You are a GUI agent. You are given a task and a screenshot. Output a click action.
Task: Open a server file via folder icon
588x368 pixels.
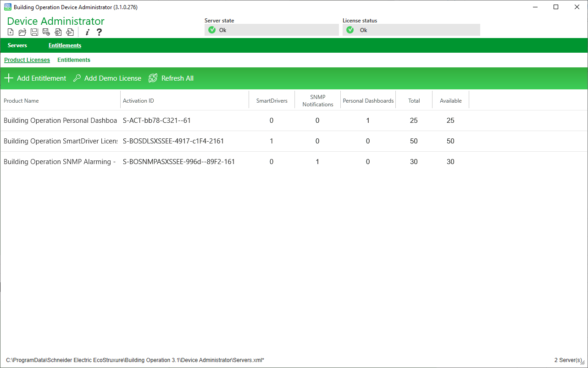tap(22, 32)
